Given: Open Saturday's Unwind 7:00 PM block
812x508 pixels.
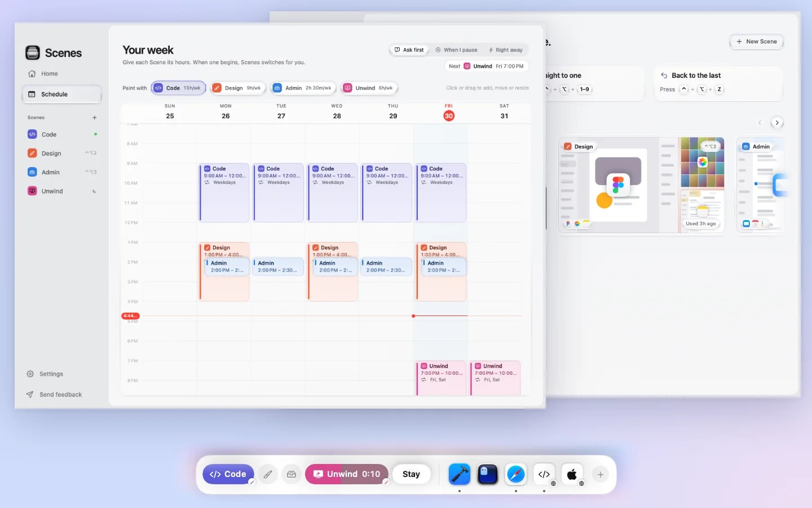Looking at the screenshot, I should point(495,378).
